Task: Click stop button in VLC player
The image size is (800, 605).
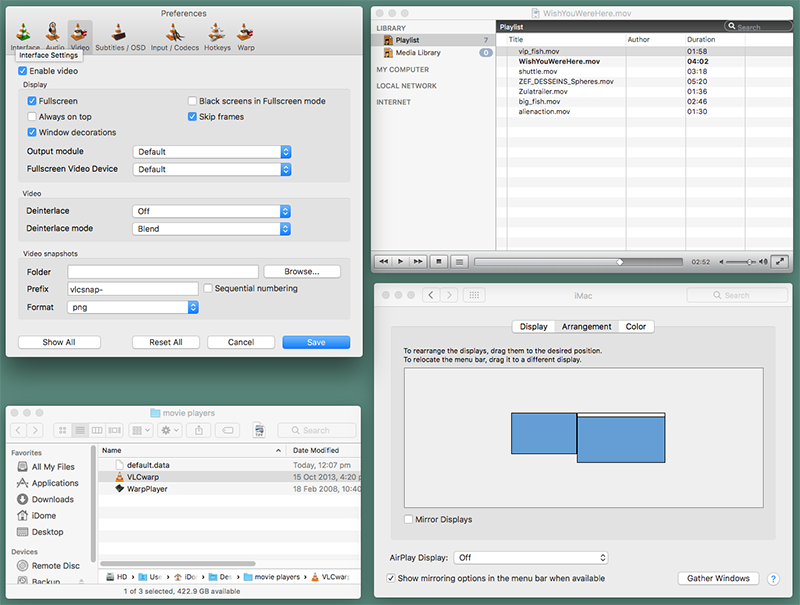Action: pos(439,262)
